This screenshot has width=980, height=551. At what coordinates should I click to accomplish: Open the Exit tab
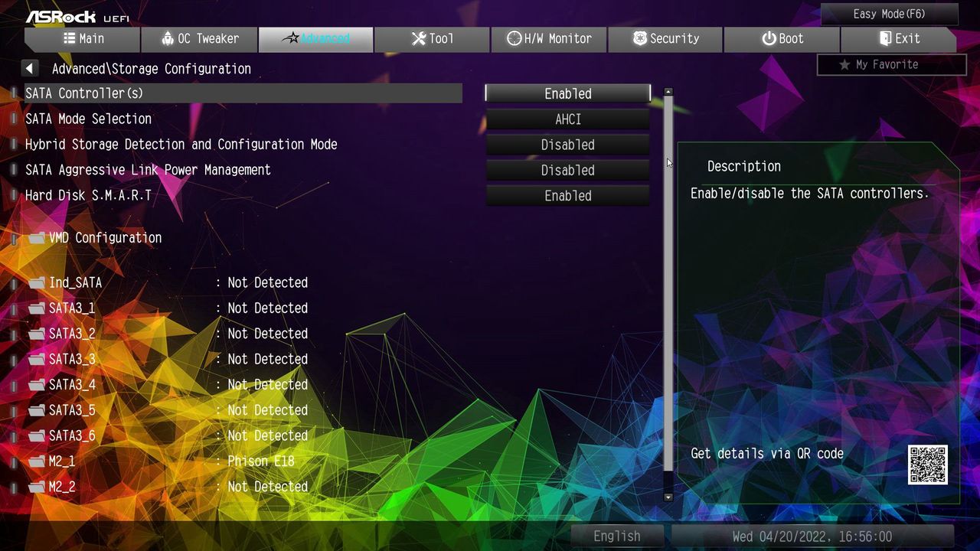[x=898, y=39]
